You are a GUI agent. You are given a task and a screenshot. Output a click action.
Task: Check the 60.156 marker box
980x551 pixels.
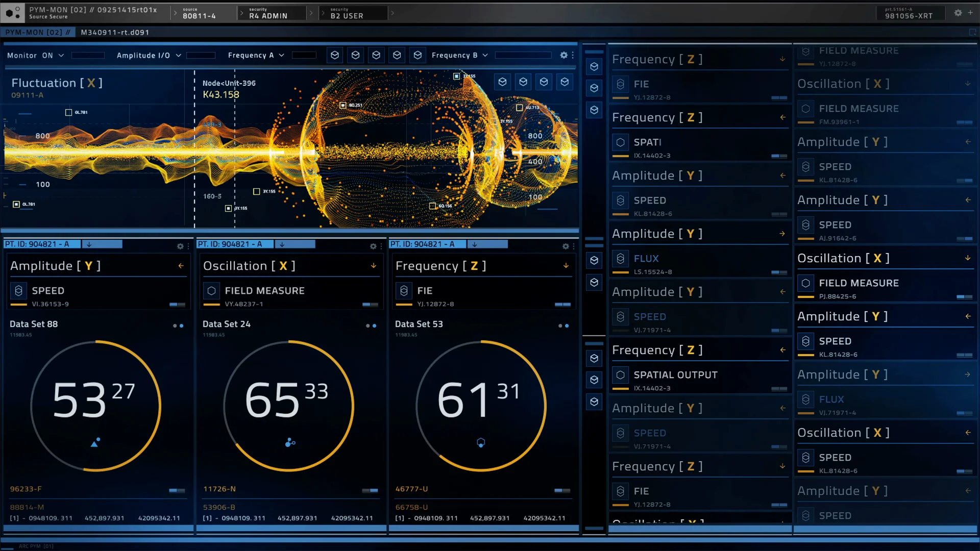point(433,206)
